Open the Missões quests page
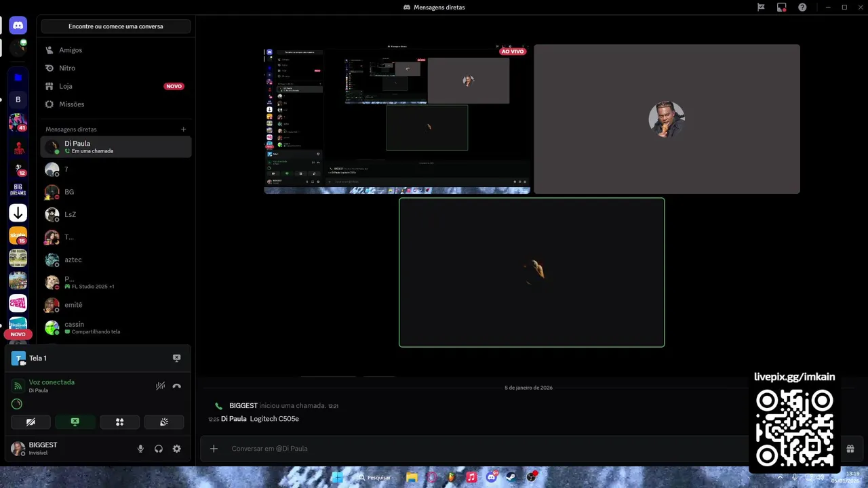 click(x=116, y=104)
